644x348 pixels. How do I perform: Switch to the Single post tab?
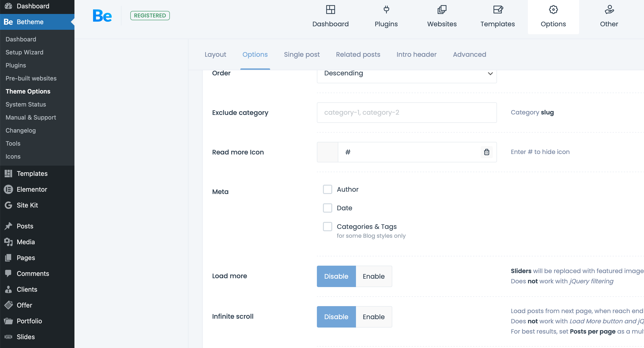pyautogui.click(x=302, y=54)
